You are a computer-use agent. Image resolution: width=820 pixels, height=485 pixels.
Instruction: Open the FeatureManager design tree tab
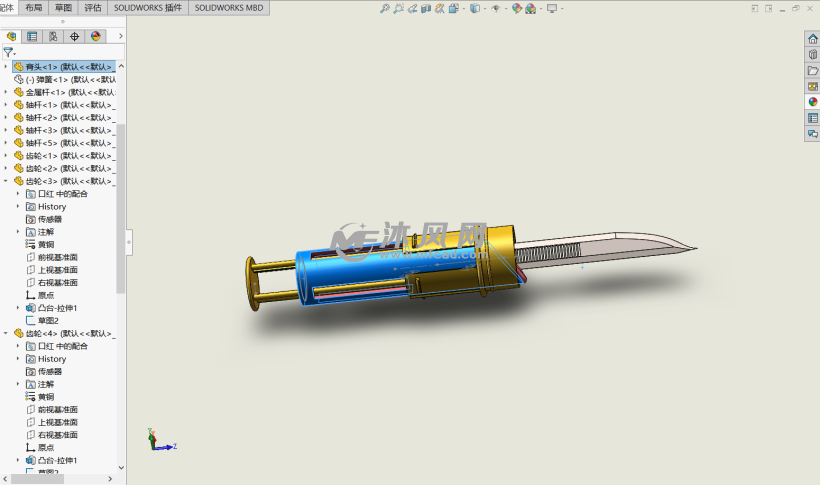coord(11,36)
